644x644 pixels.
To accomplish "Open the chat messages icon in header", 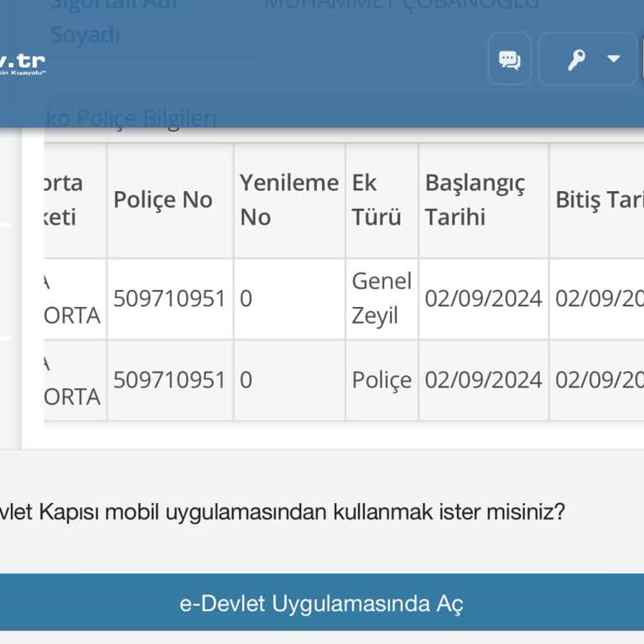I will [x=510, y=60].
